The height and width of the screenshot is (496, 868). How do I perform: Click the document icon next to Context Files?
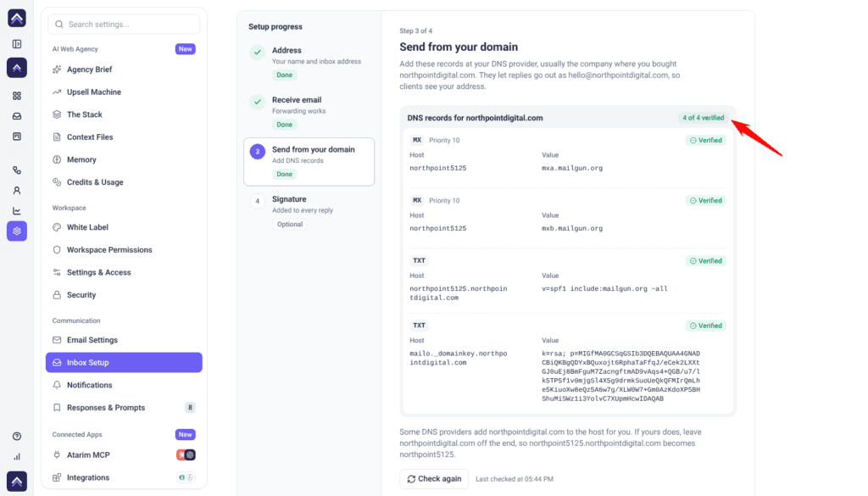(57, 137)
